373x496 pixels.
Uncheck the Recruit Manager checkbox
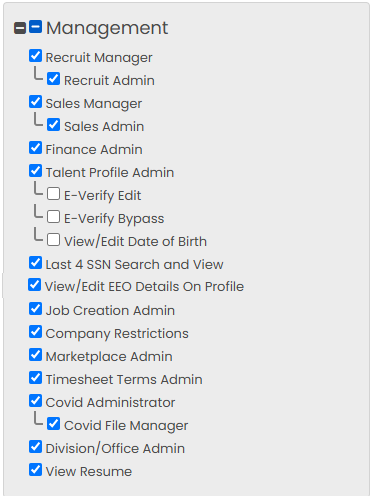(35, 56)
